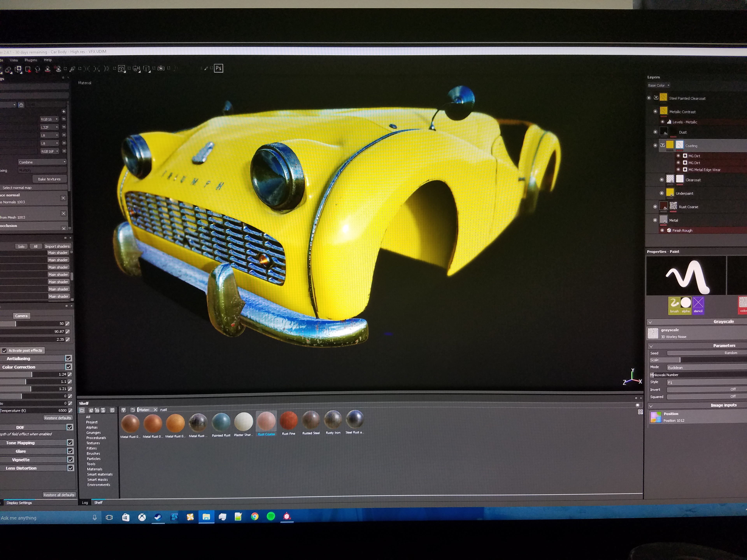
Task: Select the Material Picker eyedropper tool
Action: 72,69
